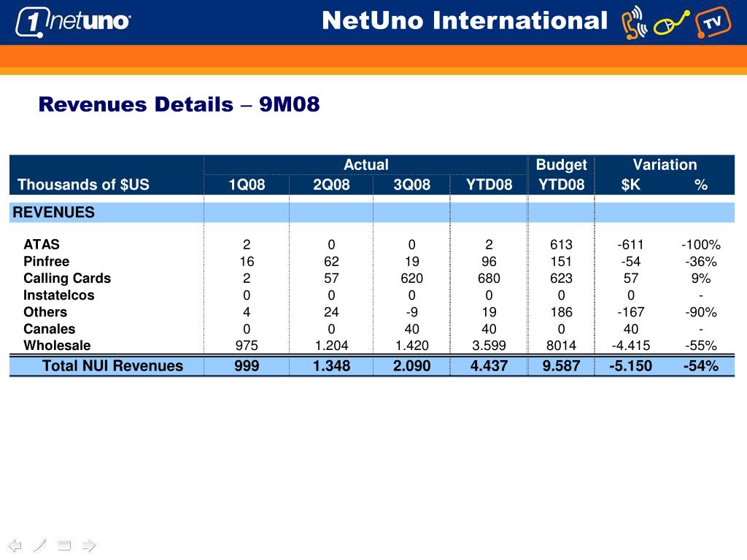Click Wholesale variation -4.415
747x560 pixels.
(x=631, y=345)
